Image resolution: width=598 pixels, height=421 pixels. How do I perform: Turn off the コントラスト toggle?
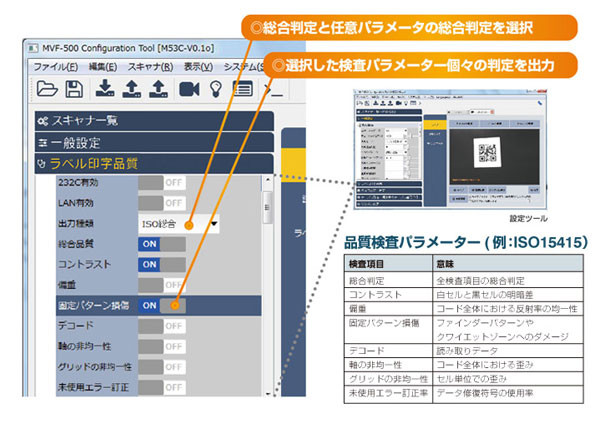click(162, 264)
